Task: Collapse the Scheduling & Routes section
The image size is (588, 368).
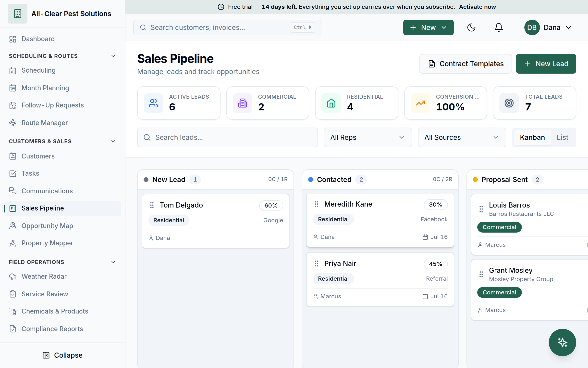Action: [x=62, y=56]
